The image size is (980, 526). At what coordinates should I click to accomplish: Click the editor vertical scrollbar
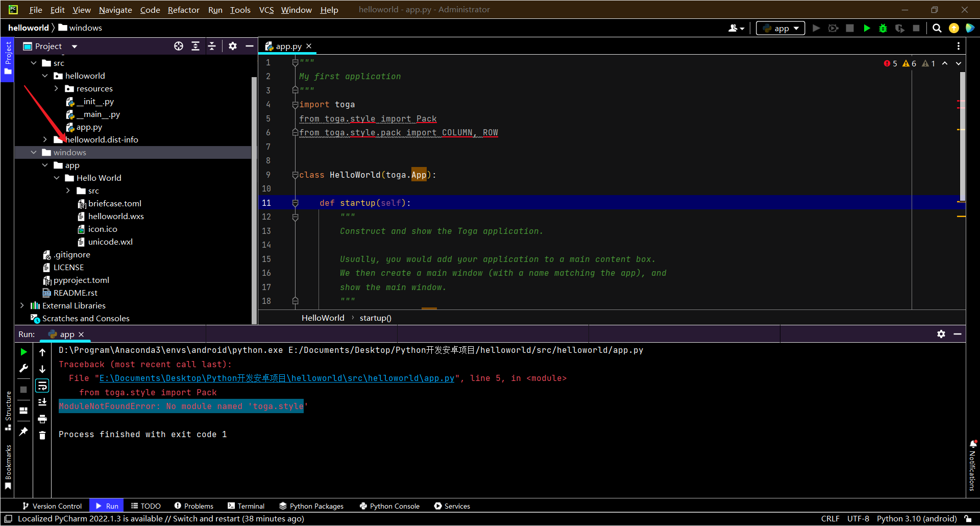(x=962, y=136)
